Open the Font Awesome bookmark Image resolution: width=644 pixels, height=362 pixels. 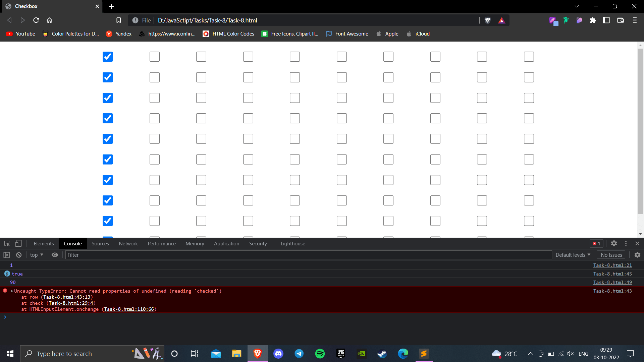pos(346,34)
